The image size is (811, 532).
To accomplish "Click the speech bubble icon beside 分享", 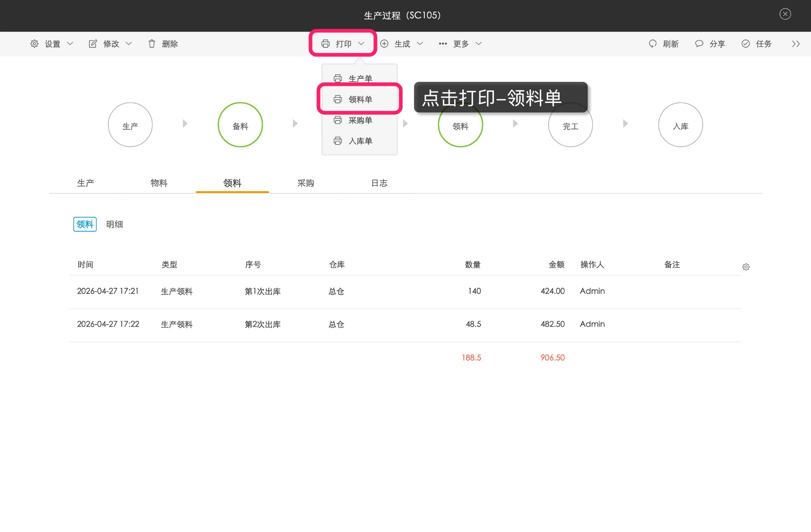I will (699, 43).
